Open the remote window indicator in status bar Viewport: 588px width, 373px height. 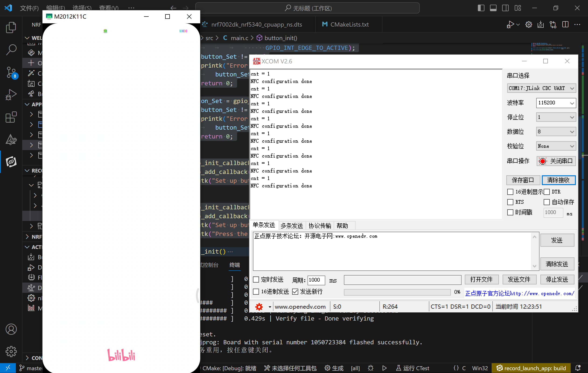click(x=8, y=368)
